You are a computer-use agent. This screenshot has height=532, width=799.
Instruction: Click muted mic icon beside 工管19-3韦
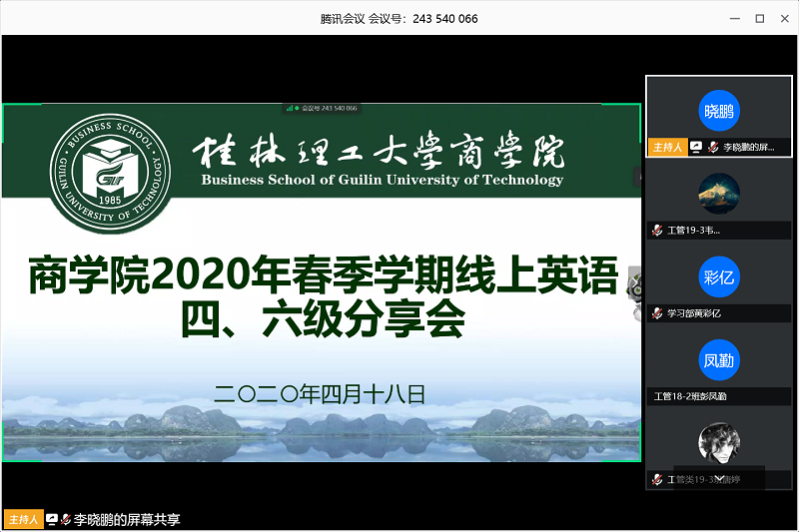click(x=656, y=231)
